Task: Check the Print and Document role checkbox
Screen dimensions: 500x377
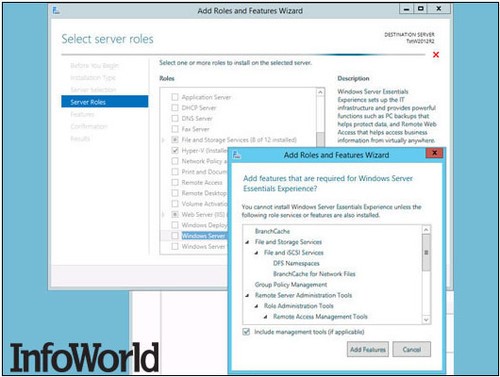Action: 175,172
